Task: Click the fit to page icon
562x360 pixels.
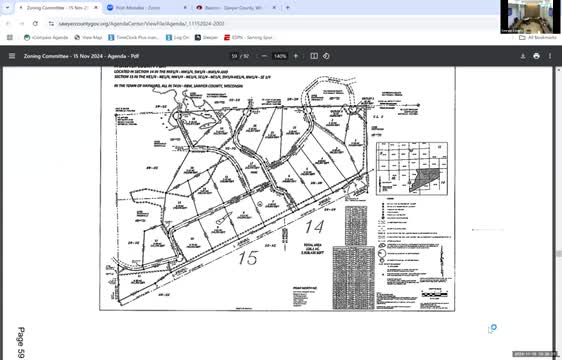Action: (314, 56)
